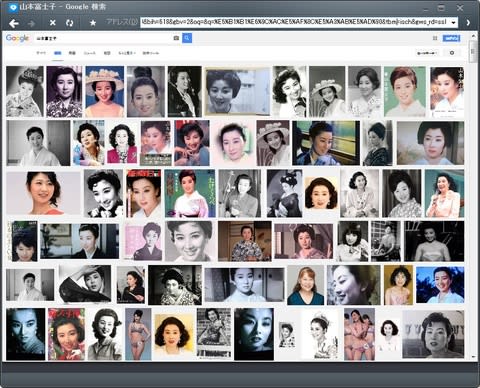Open the address bar history dropdown arrow
The width and height of the screenshot is (480, 388).
tap(453, 23)
